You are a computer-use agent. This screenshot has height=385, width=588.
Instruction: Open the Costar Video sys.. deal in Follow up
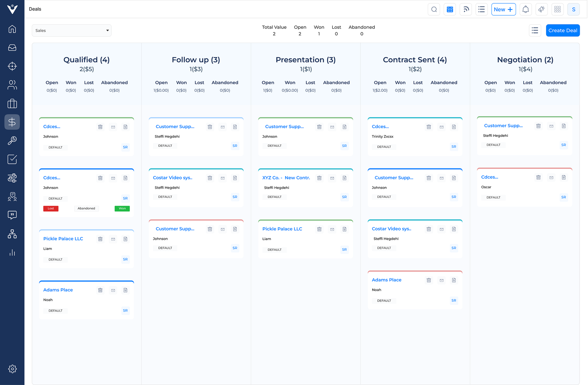172,178
